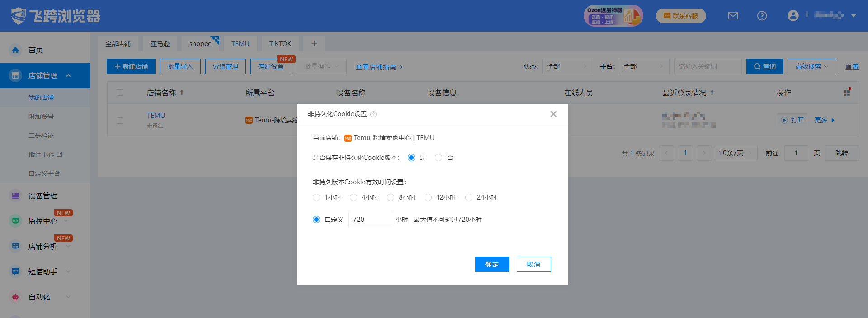This screenshot has width=868, height=318.
Task: Open the 状态 filter dropdown
Action: (x=567, y=66)
